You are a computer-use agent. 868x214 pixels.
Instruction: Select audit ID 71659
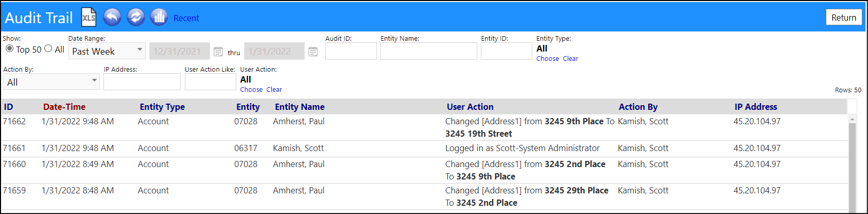pos(14,190)
